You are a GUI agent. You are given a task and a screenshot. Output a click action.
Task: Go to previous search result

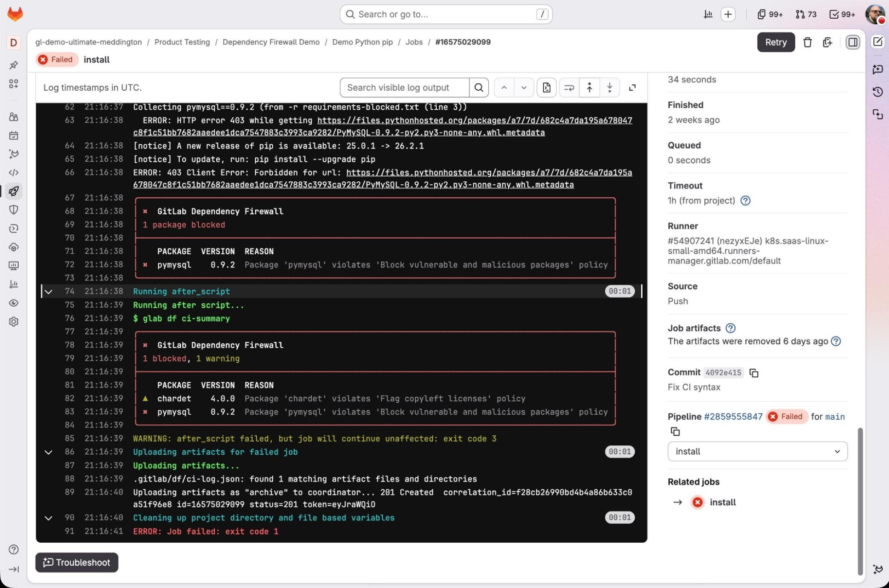click(x=504, y=88)
